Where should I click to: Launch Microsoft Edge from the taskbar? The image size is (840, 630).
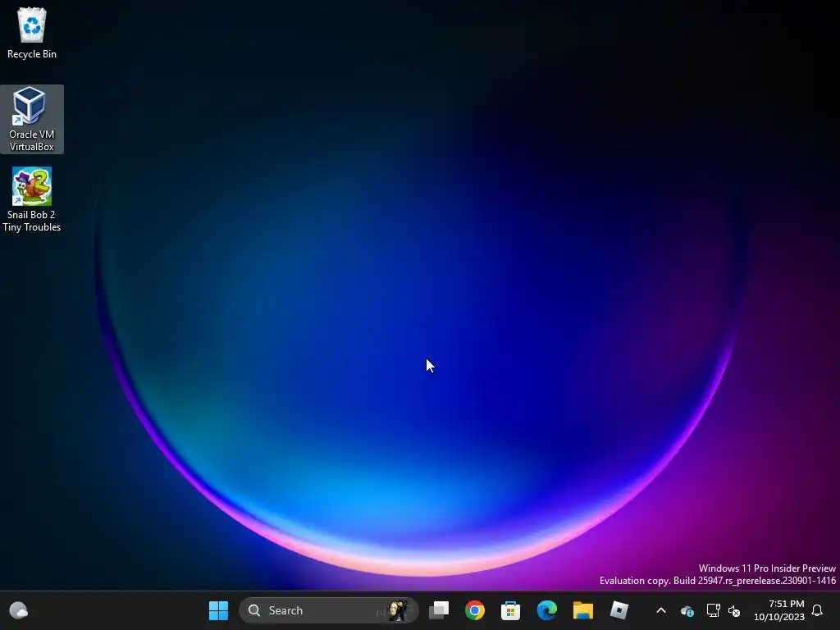pyautogui.click(x=547, y=610)
